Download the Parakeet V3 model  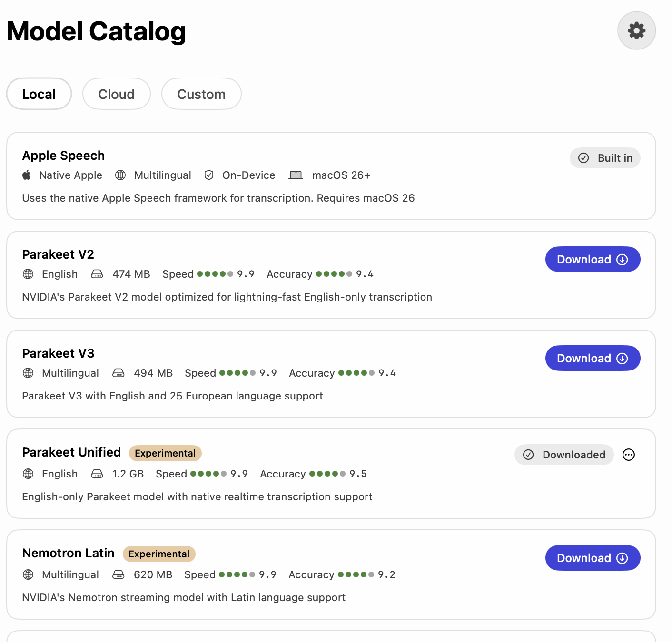coord(593,358)
